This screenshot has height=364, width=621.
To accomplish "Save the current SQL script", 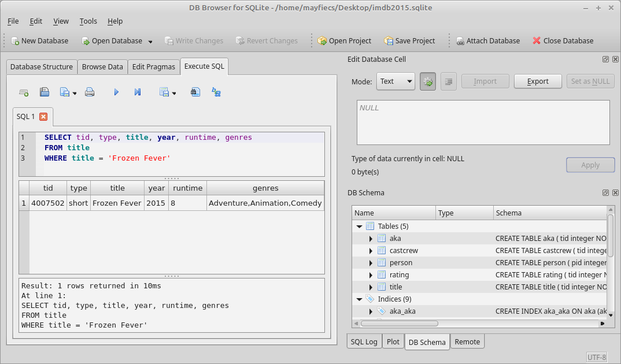I will point(64,92).
